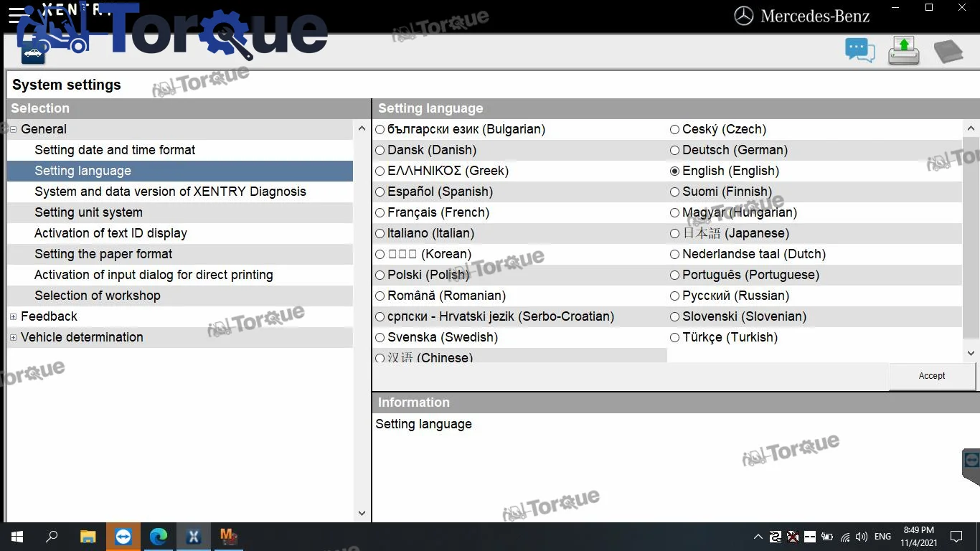Click the cable connection tray icon
The height and width of the screenshot is (551, 980).
[x=776, y=537]
